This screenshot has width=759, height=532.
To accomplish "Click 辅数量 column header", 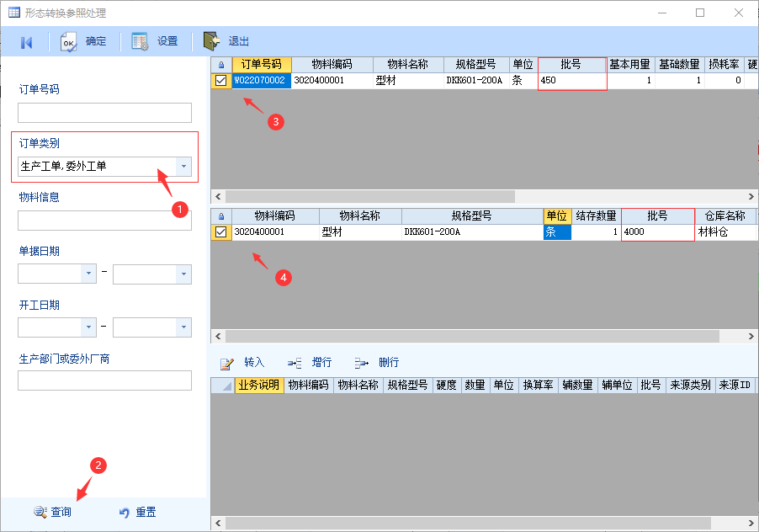I will [x=577, y=386].
